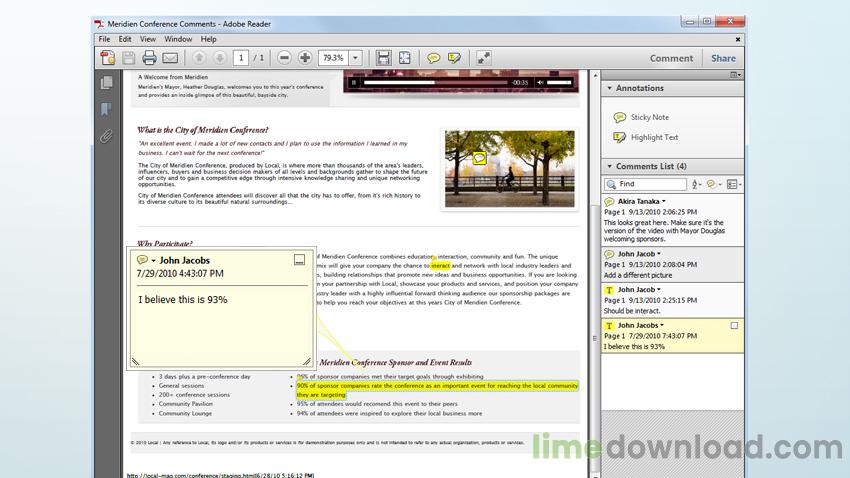Open the Edit menu
Screen dimensions: 850x478
click(125, 39)
